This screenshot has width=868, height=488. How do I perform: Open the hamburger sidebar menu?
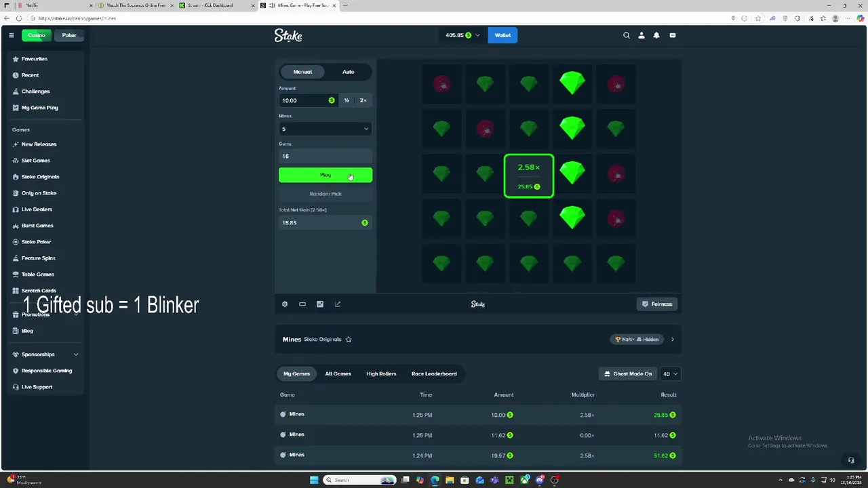click(12, 35)
